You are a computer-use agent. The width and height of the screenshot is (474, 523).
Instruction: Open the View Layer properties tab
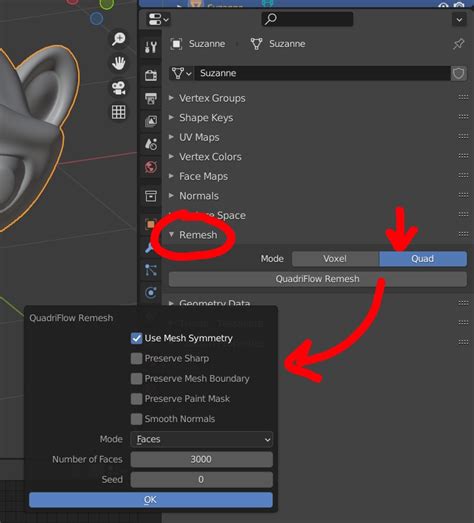(151, 121)
